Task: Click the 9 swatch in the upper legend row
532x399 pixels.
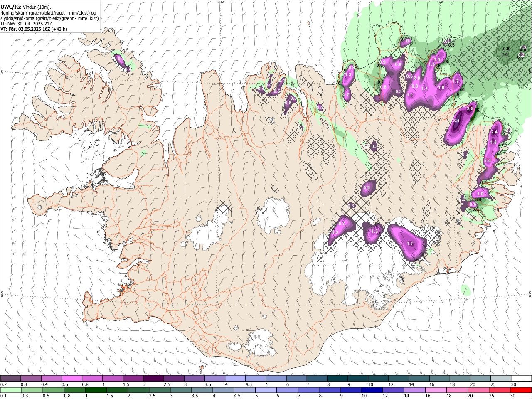Action: 357,378
